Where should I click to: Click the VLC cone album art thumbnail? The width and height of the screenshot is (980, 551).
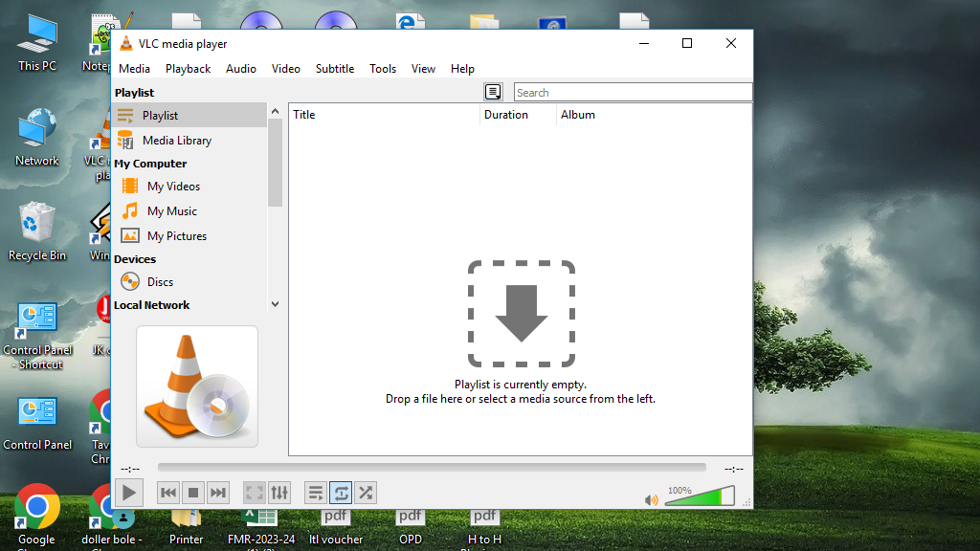click(197, 386)
